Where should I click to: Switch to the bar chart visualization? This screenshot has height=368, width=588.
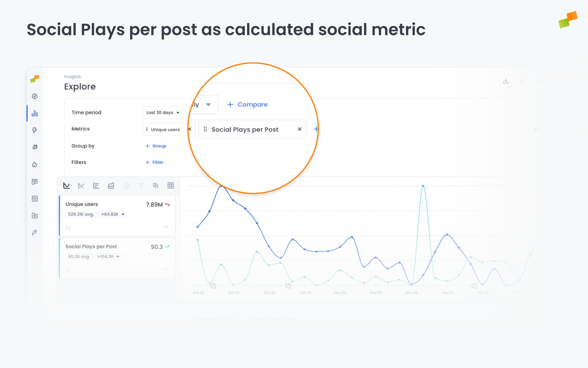pyautogui.click(x=96, y=186)
